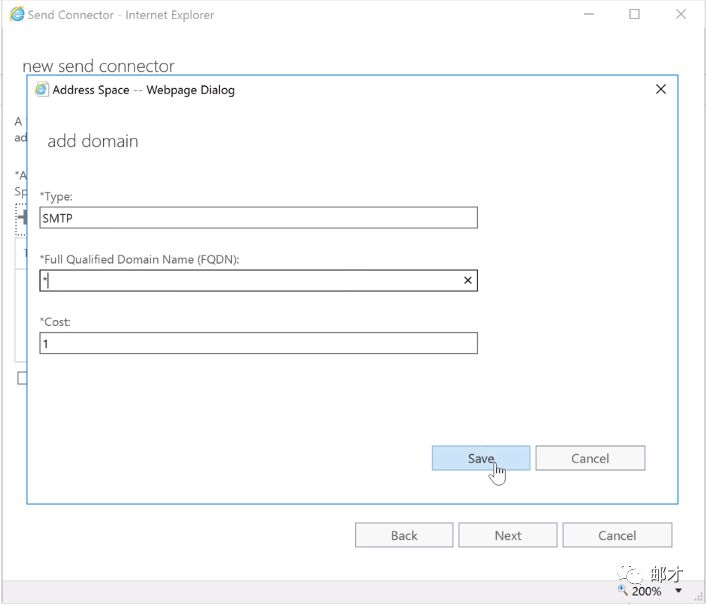Click the Cost input field
The height and width of the screenshot is (605, 706).
point(258,343)
